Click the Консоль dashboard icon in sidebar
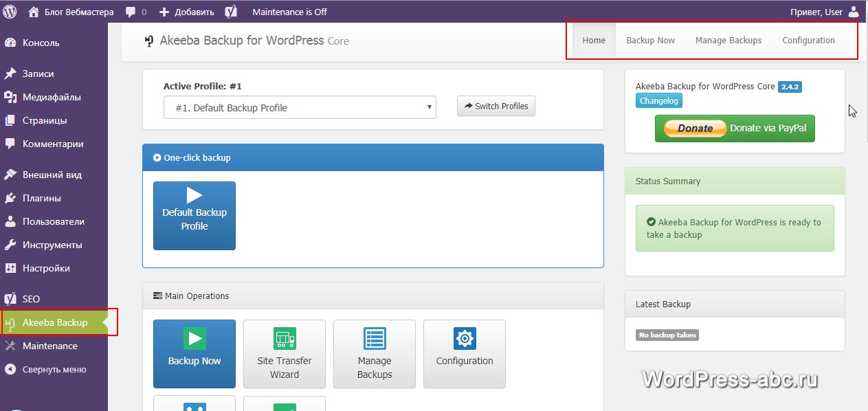Viewport: 868px width, 411px height. click(x=10, y=43)
